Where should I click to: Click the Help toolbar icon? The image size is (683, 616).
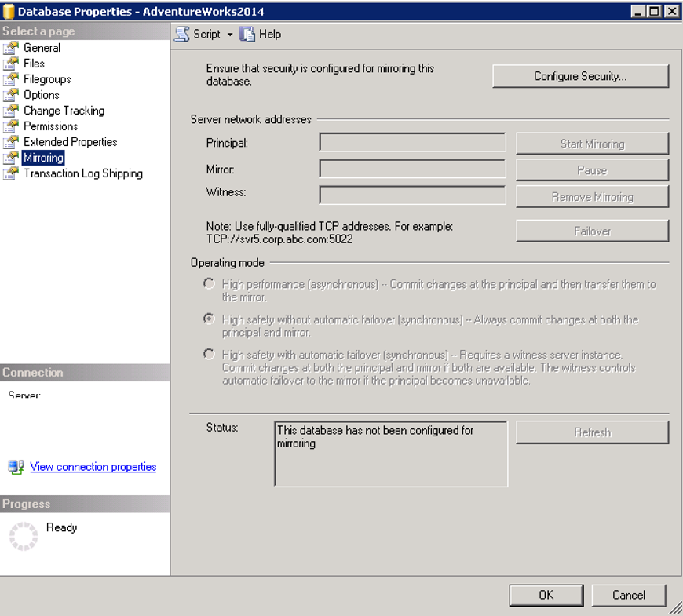(x=247, y=34)
